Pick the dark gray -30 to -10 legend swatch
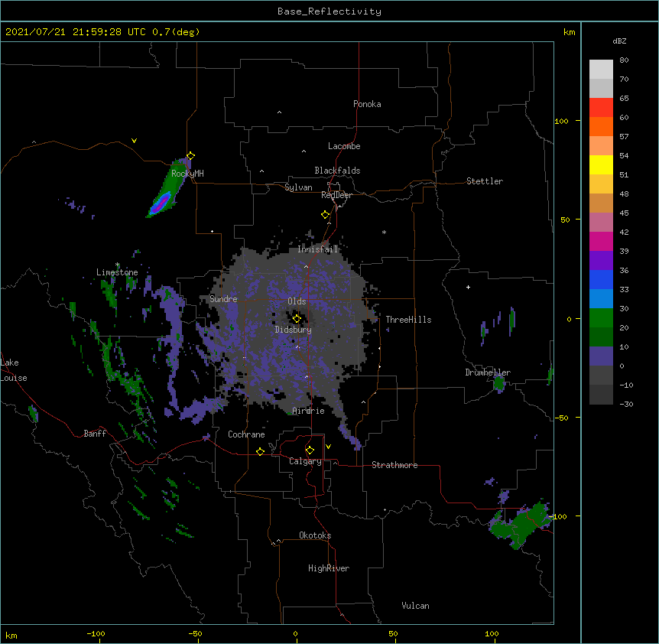Viewport: 659px width, 644px height. click(x=601, y=395)
